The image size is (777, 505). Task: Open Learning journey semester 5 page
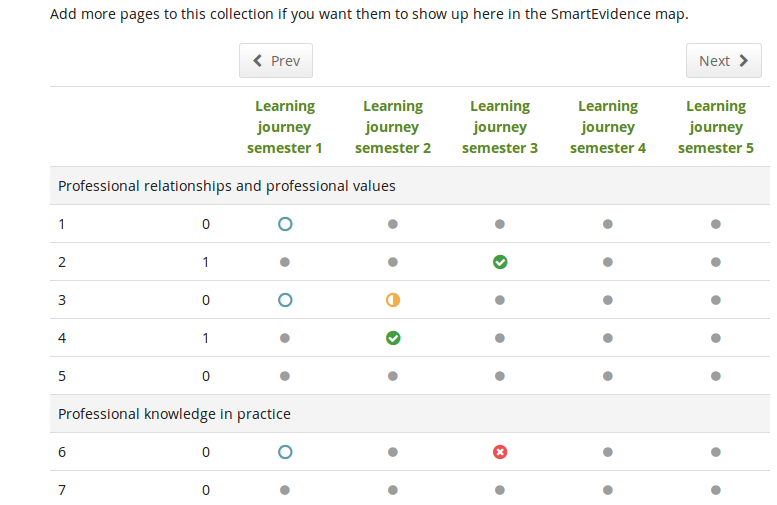(x=716, y=127)
